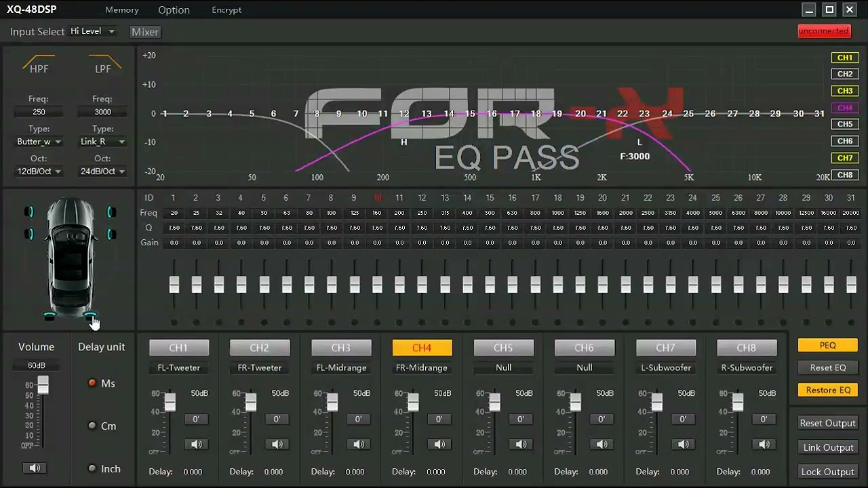
Task: Select the LPF filter shape icon
Action: click(104, 63)
